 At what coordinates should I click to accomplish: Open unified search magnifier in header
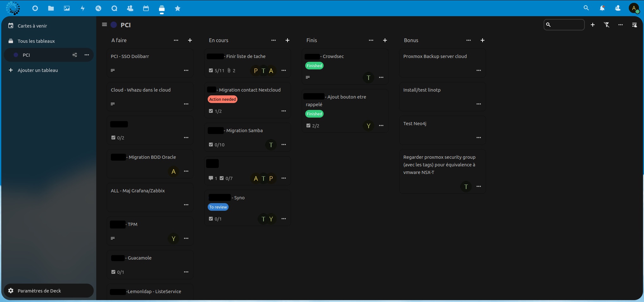(x=586, y=8)
